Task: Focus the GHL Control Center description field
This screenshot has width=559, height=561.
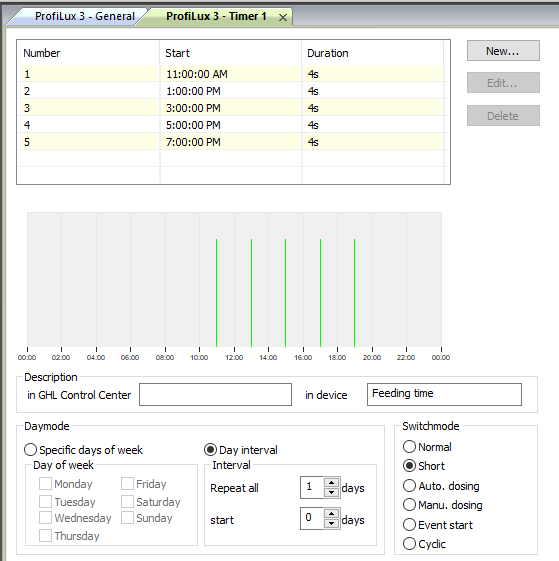Action: (x=215, y=395)
